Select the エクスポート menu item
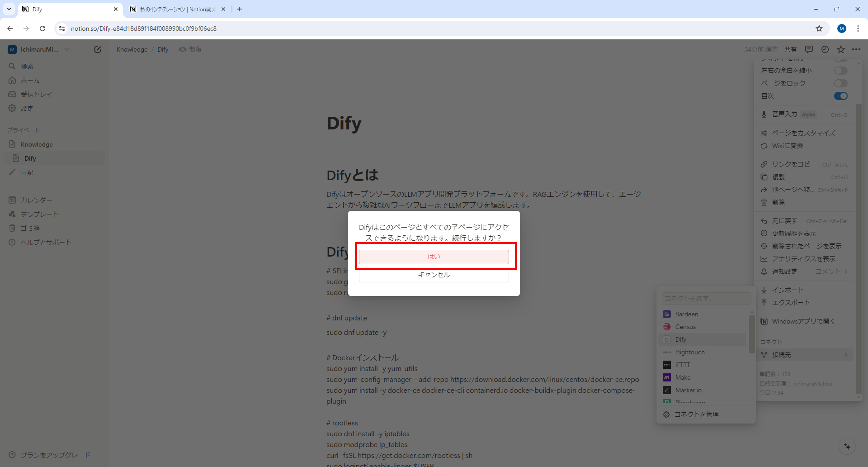 (x=790, y=303)
